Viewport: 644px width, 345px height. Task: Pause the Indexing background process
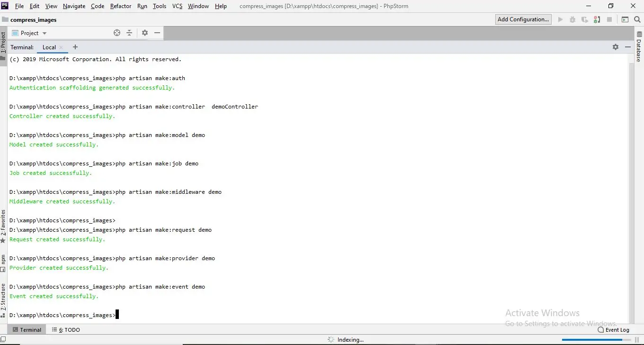pyautogui.click(x=637, y=340)
